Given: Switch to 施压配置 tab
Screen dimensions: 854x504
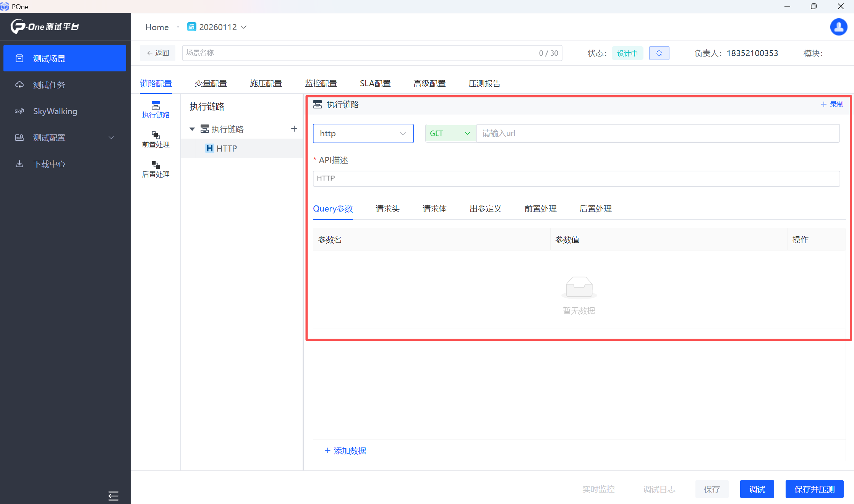Looking at the screenshot, I should 266,83.
